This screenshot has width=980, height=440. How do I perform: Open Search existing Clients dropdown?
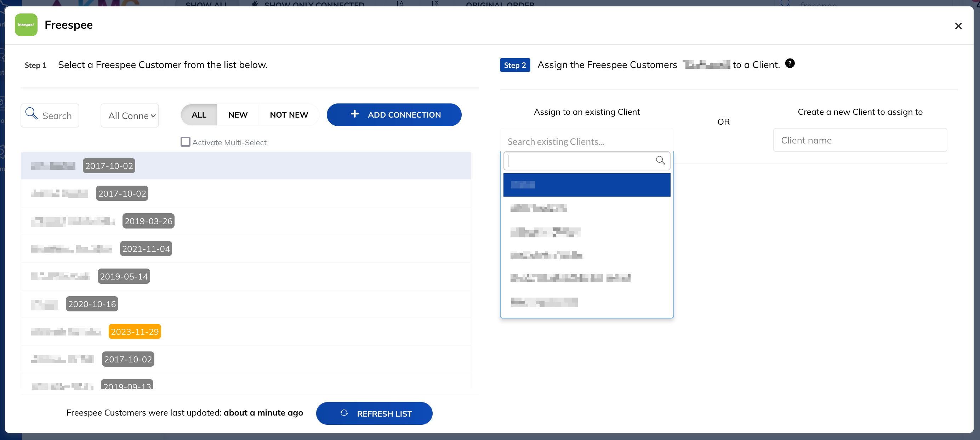coord(587,142)
